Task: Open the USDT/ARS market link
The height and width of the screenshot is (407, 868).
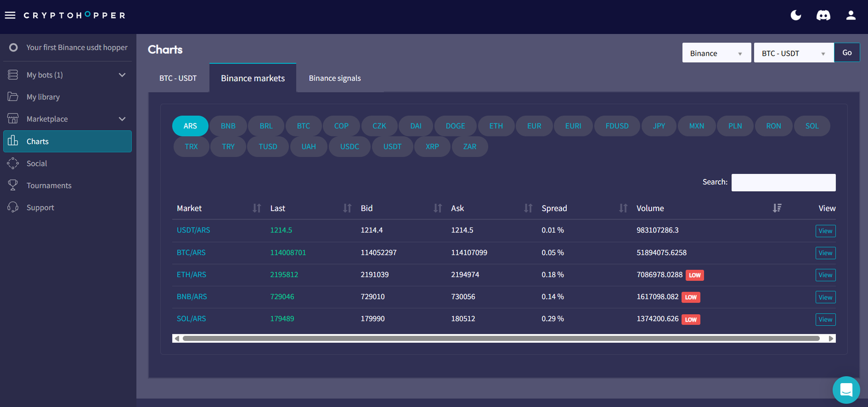Action: coord(193,230)
